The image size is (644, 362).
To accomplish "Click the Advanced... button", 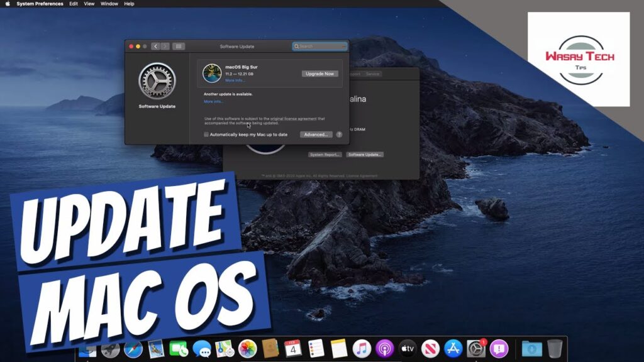I will click(x=315, y=134).
